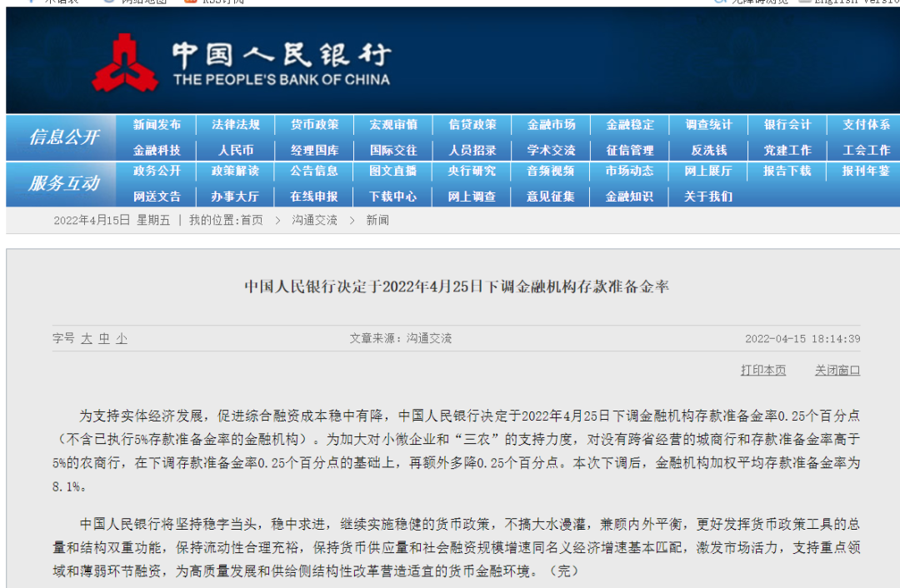Open 报刊年鉴 link
900x588 pixels.
866,171
